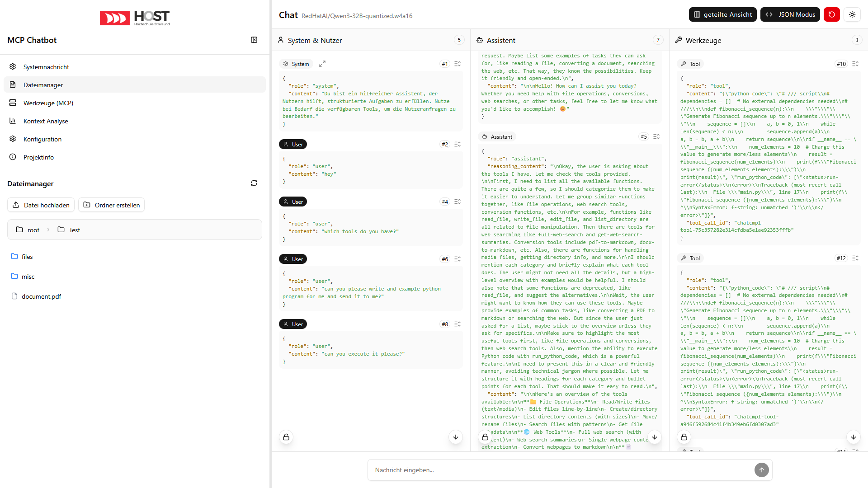The width and height of the screenshot is (868, 488).
Task: Expand the User message #4 card
Action: click(x=457, y=202)
